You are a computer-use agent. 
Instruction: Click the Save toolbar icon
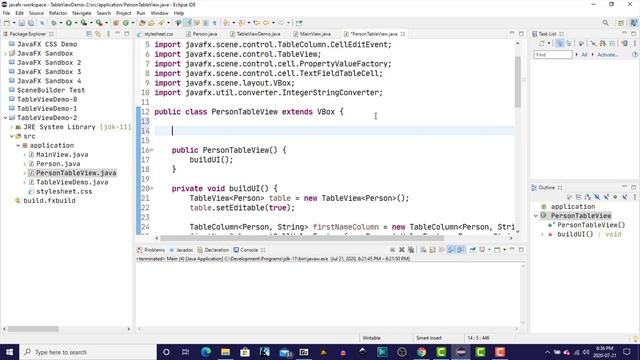22,23
